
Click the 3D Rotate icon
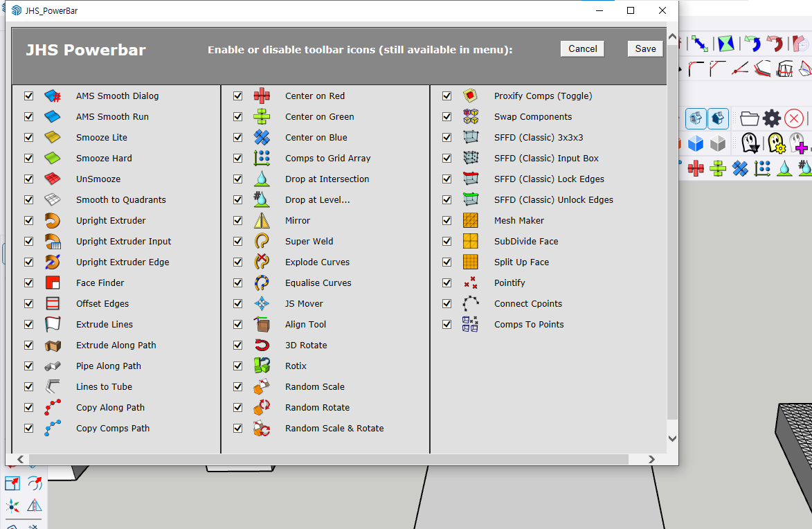click(262, 345)
